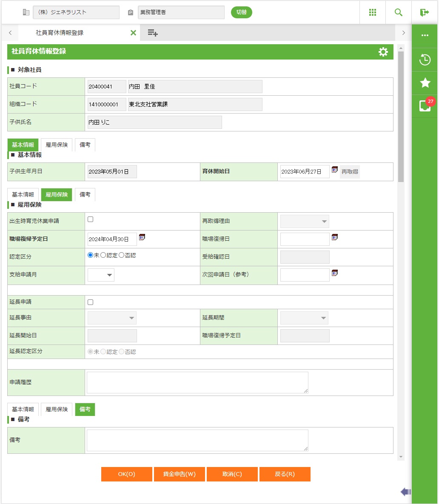Open inbox icon with 27 notifications
Viewport: 439px width, 504px height.
425,106
